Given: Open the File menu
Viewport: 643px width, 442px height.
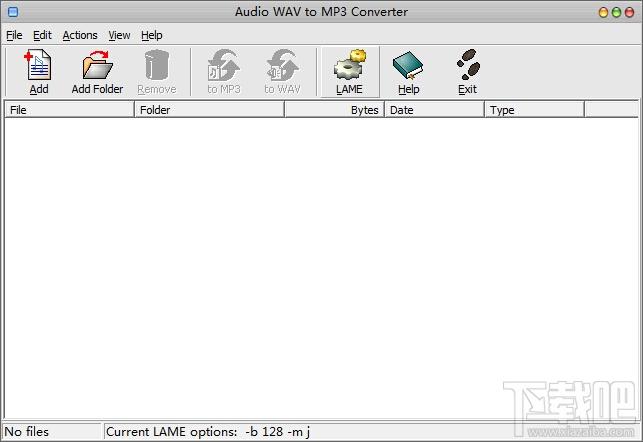Looking at the screenshot, I should 14,35.
